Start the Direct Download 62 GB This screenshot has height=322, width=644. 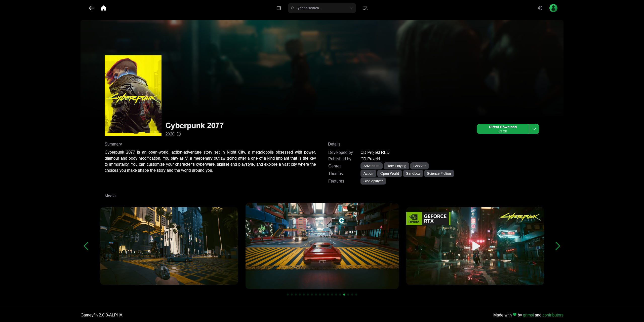tap(503, 129)
